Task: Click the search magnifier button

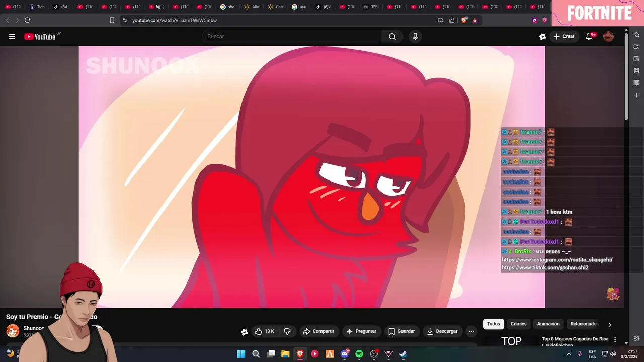Action: tap(392, 36)
